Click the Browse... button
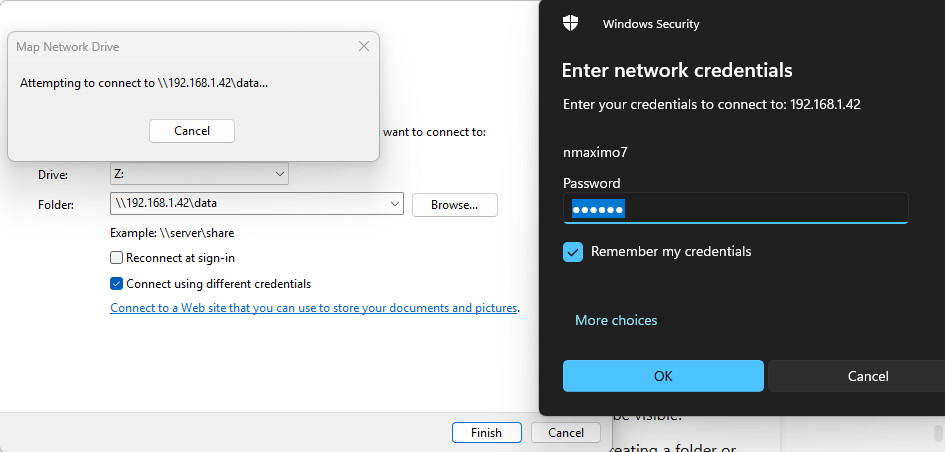 pyautogui.click(x=454, y=204)
